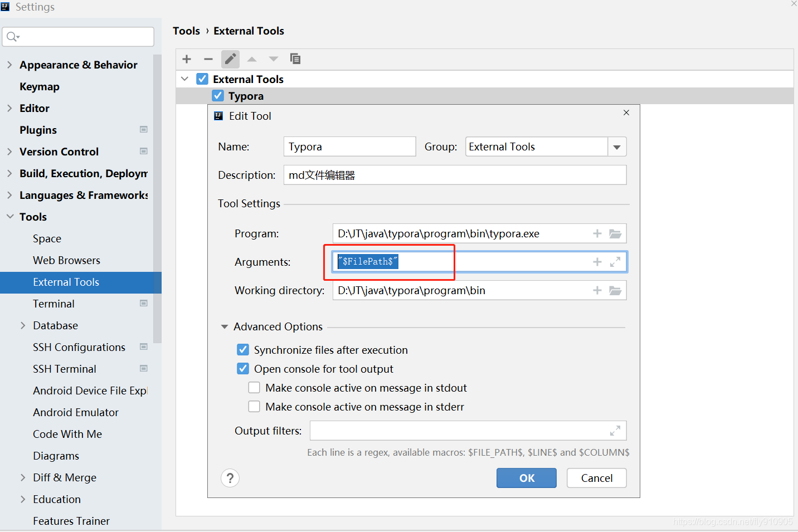Uncheck Synchronize files after execution
The width and height of the screenshot is (798, 532).
[243, 350]
